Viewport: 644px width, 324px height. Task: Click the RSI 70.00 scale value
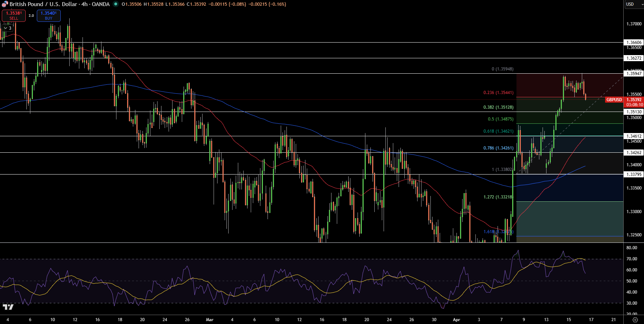[x=631, y=259]
